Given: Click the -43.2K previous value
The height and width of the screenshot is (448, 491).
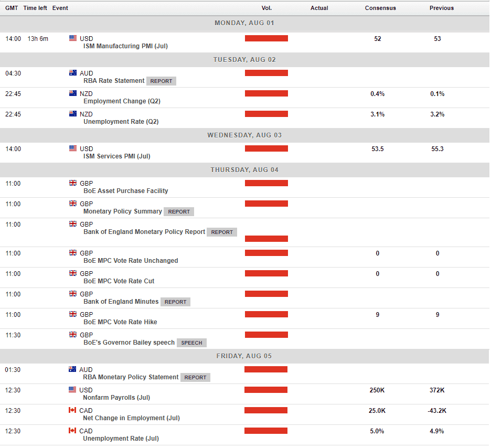Looking at the screenshot, I should tap(437, 410).
